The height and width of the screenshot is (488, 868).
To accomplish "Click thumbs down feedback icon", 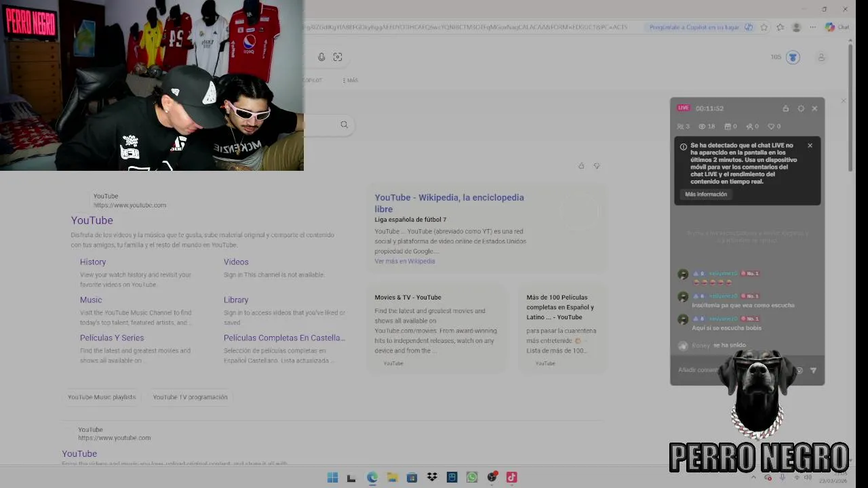I will pyautogui.click(x=597, y=165).
